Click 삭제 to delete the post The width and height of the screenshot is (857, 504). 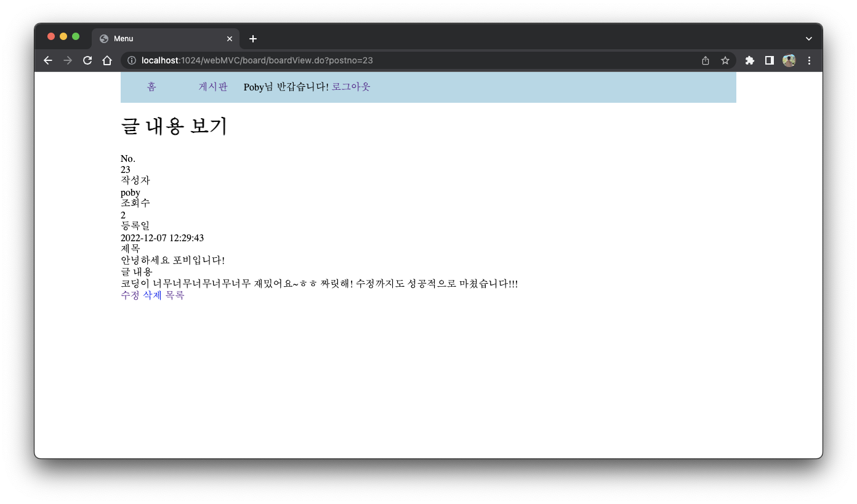[x=153, y=295]
